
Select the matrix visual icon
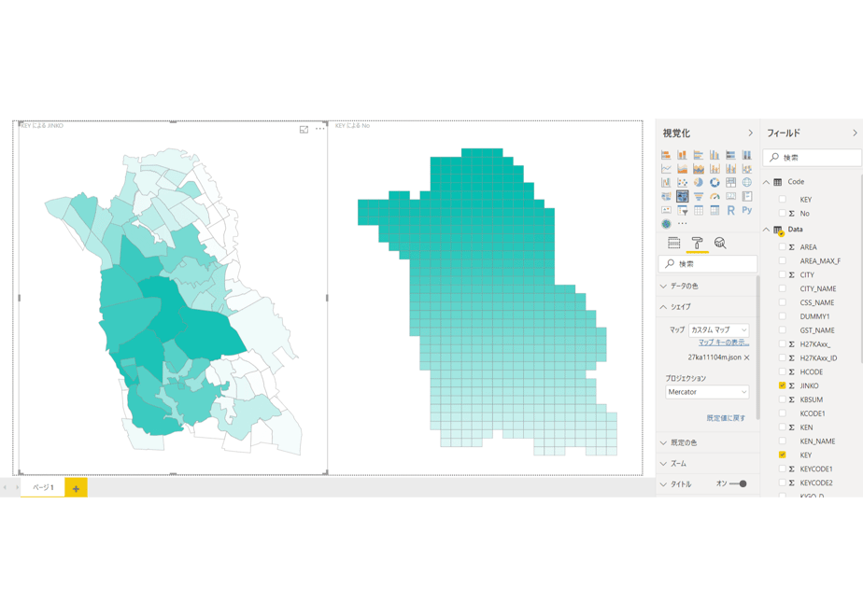pos(714,210)
